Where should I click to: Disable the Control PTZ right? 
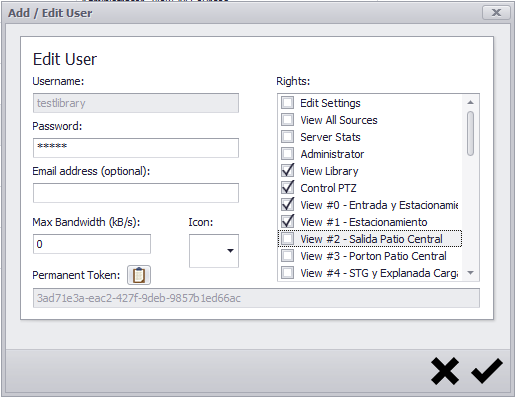[287, 188]
